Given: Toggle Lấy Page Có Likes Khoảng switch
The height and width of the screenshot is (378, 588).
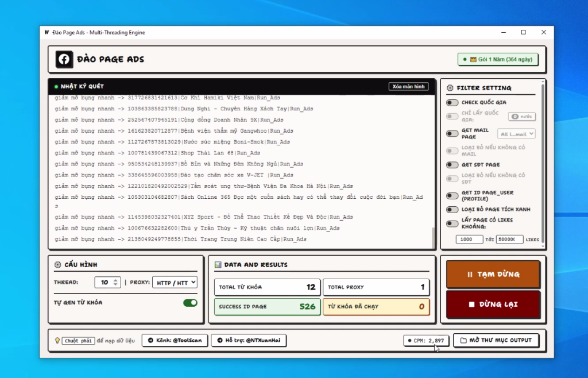Looking at the screenshot, I should (452, 223).
